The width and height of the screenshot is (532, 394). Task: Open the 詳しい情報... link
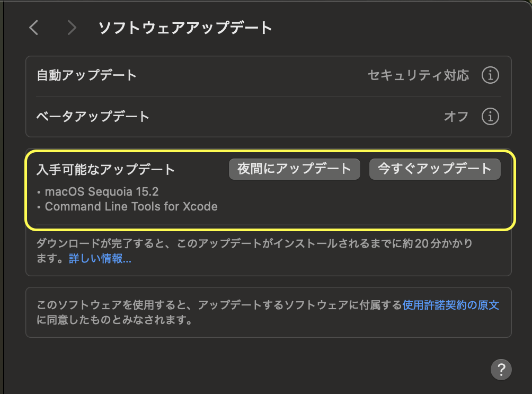click(x=100, y=259)
